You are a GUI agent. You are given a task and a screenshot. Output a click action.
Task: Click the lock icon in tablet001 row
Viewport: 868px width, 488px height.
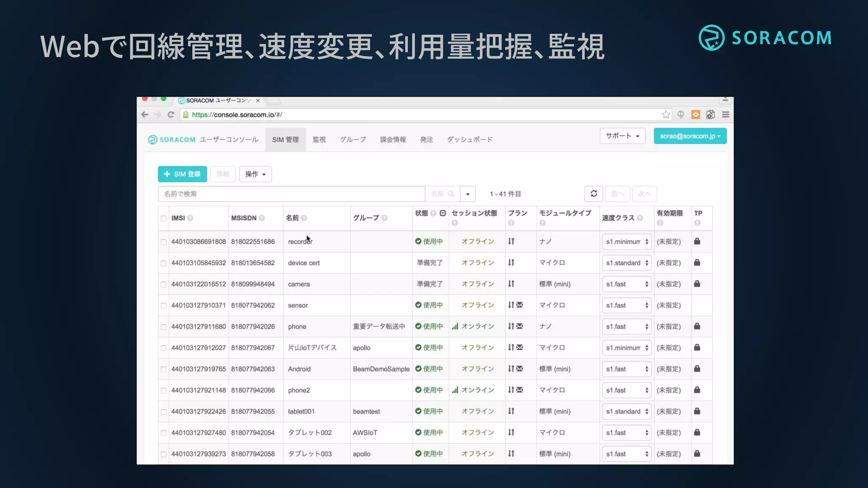point(697,411)
